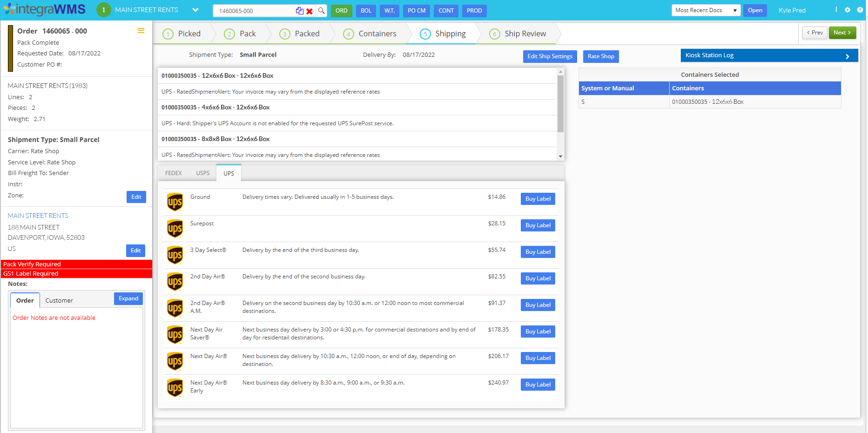
Task: Buy Label for Next Day Air Early $240.97
Action: pos(538,385)
